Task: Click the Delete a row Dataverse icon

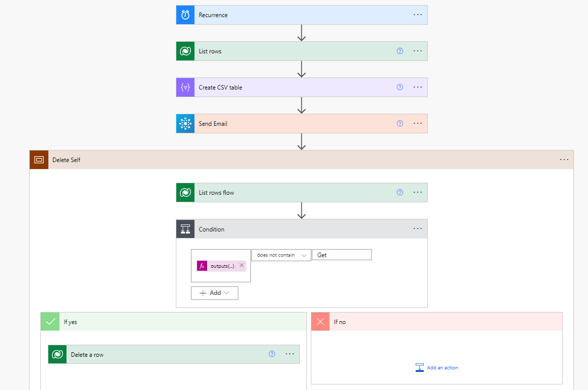Action: tap(57, 354)
